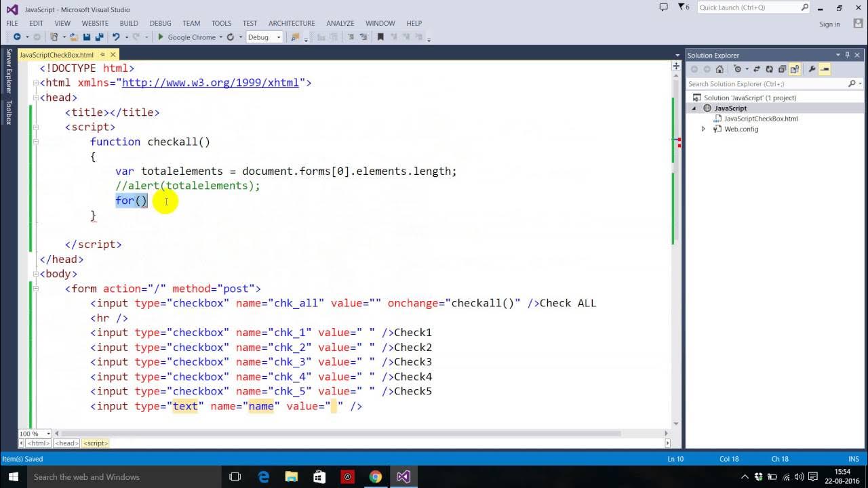868x488 pixels.
Task: Open Microsoft Edge from the taskbar
Action: 264,476
